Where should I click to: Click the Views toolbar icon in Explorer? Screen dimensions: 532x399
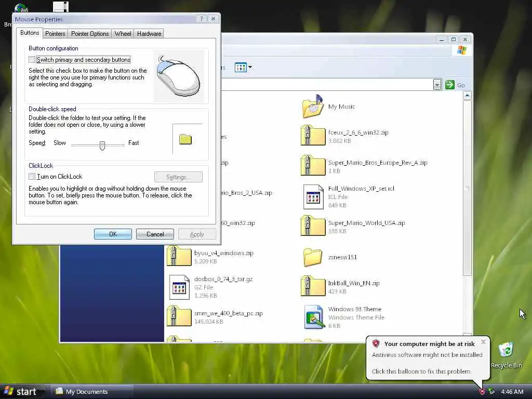241,67
